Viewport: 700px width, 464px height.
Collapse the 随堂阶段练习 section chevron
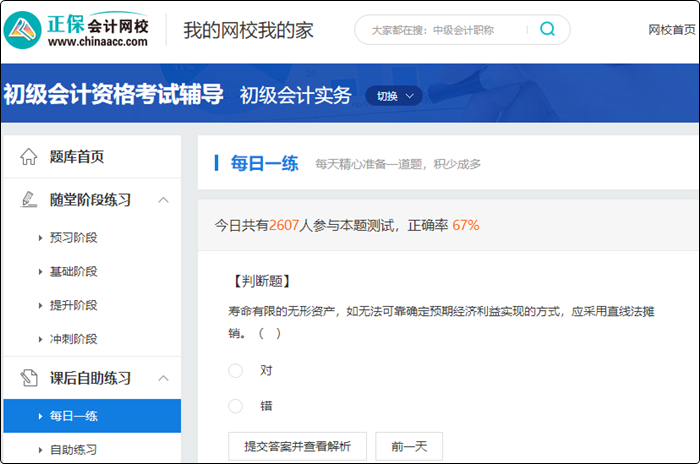(x=163, y=200)
